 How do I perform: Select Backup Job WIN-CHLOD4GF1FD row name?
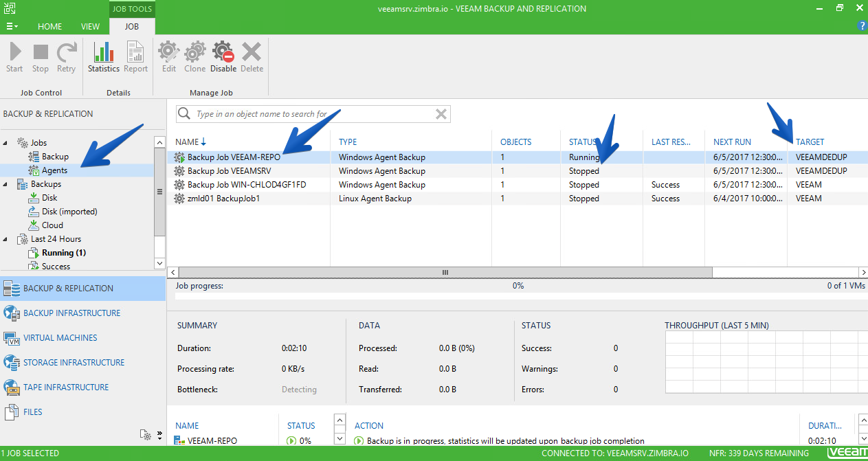[247, 185]
